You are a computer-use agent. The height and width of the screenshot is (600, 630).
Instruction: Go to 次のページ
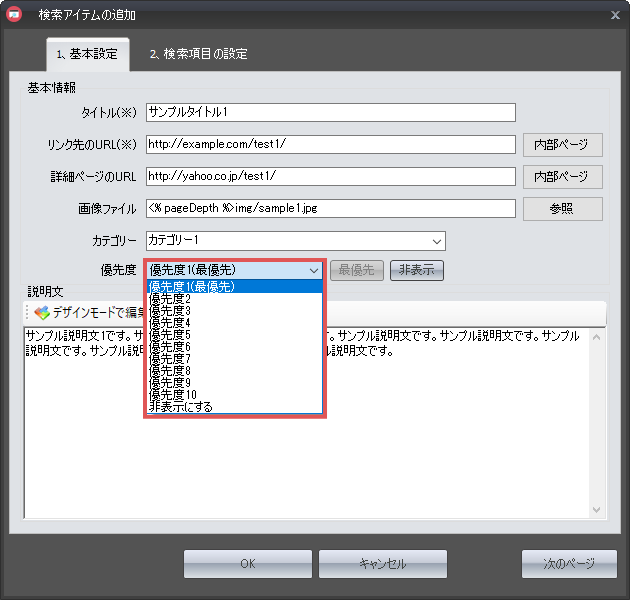[x=569, y=564]
